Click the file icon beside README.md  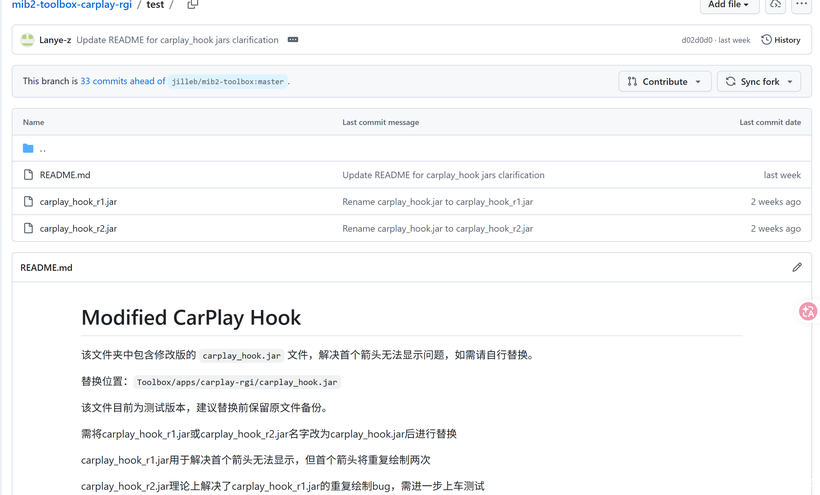tap(28, 175)
